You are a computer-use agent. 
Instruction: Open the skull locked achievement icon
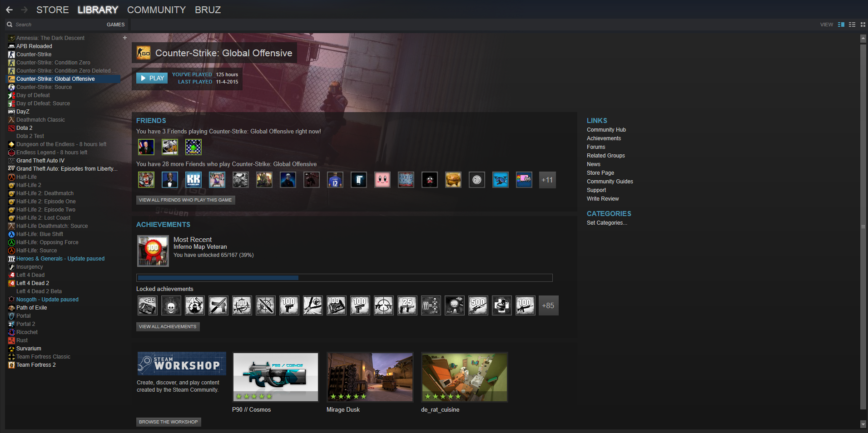click(171, 305)
